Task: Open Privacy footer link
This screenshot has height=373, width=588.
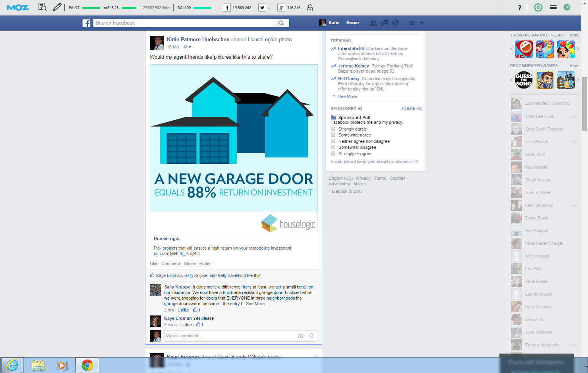Action: pyautogui.click(x=363, y=178)
